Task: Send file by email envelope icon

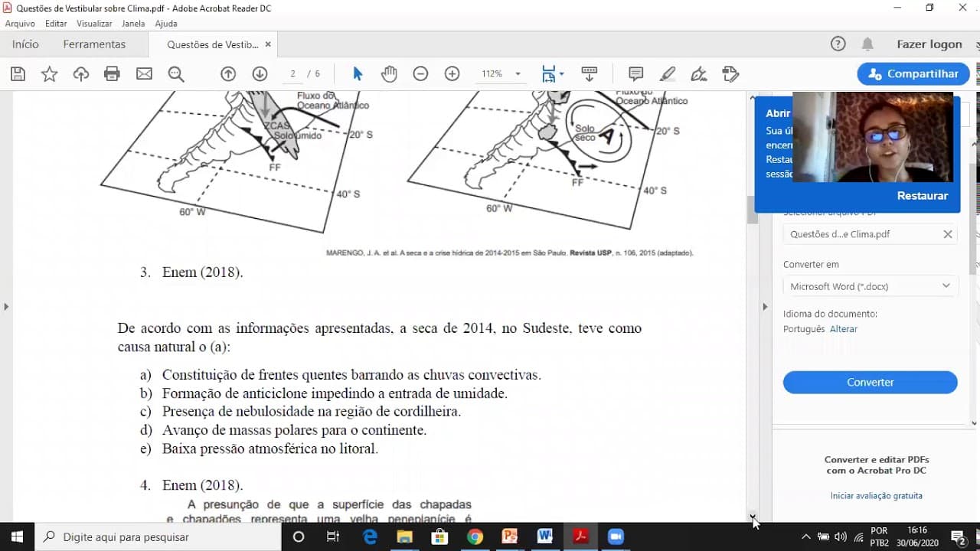Action: tap(144, 74)
